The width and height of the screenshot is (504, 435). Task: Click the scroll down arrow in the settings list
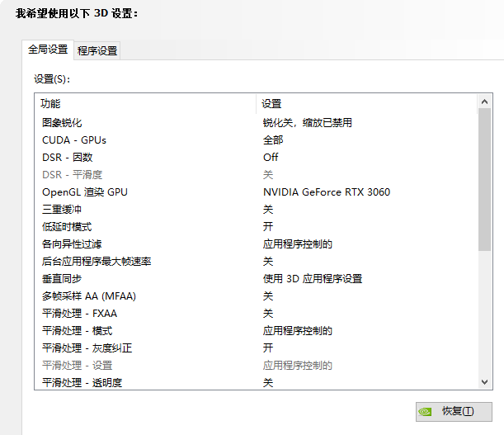pos(484,382)
